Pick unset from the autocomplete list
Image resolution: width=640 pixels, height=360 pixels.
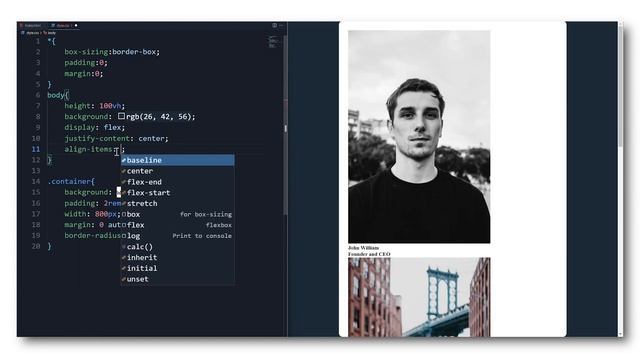point(178,279)
